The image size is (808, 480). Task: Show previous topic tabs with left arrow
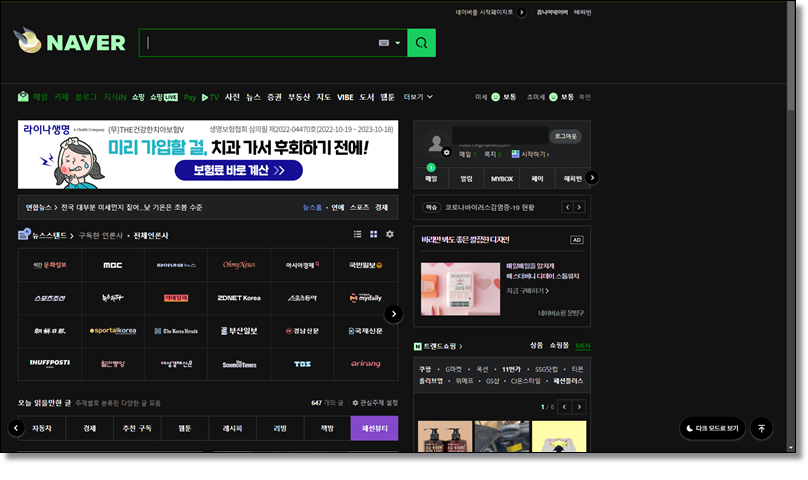point(16,428)
